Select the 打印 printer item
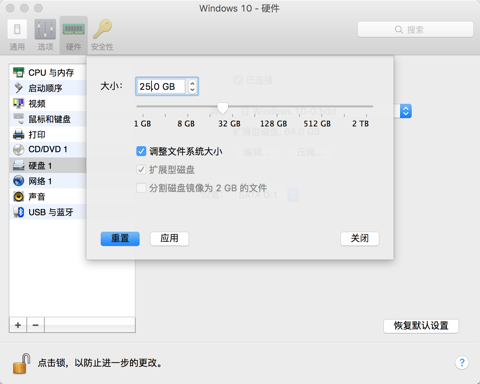 pos(48,135)
